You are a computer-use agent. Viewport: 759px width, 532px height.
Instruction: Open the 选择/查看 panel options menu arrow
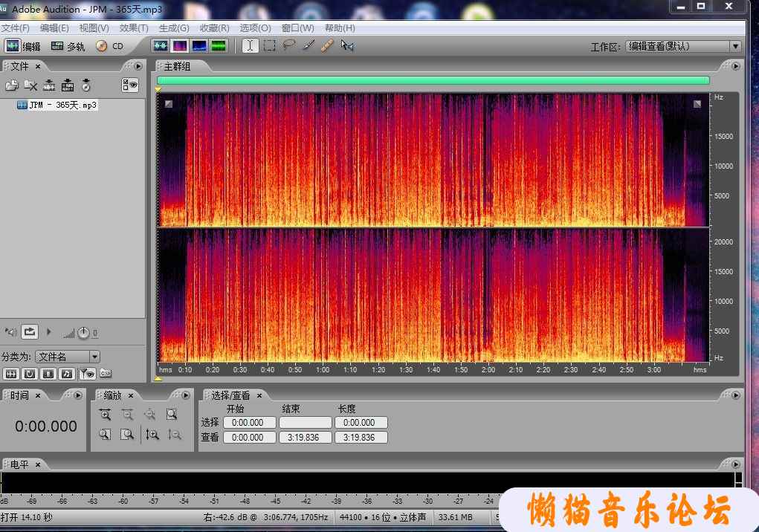pos(736,395)
